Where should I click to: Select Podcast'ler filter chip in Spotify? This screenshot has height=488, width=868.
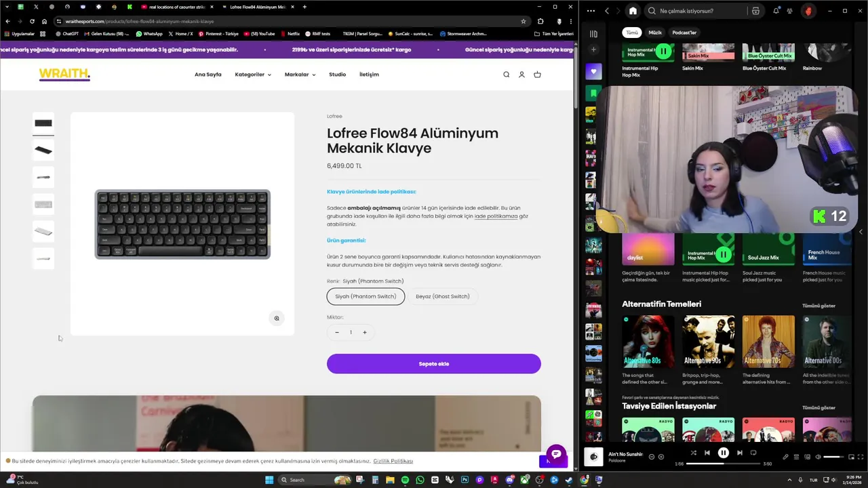[x=684, y=33]
